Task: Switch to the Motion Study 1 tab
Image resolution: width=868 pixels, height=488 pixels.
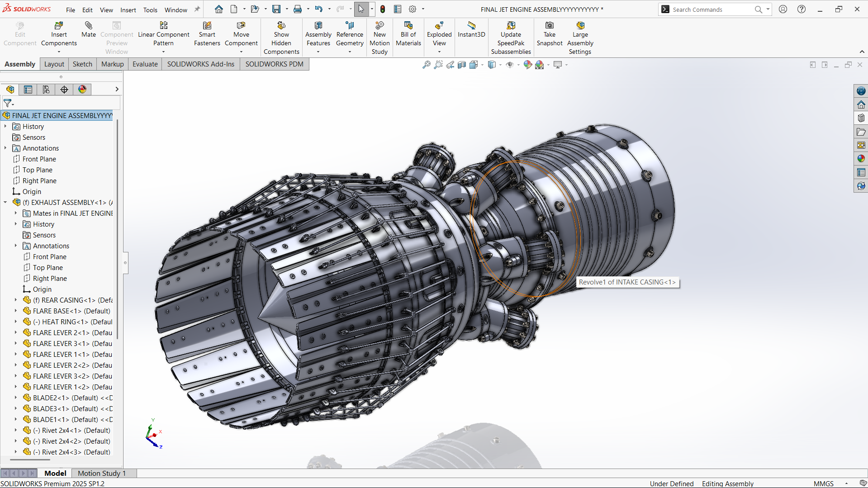Action: click(101, 473)
